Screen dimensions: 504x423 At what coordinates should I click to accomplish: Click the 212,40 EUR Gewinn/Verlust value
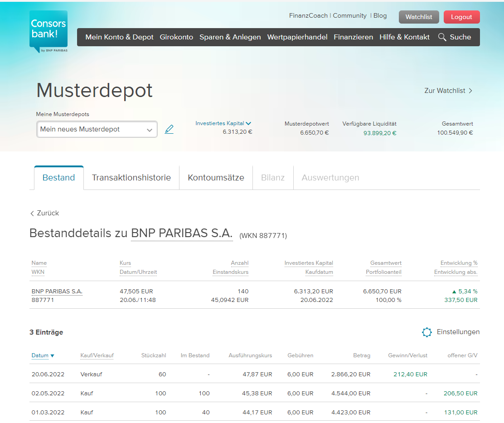coord(411,374)
